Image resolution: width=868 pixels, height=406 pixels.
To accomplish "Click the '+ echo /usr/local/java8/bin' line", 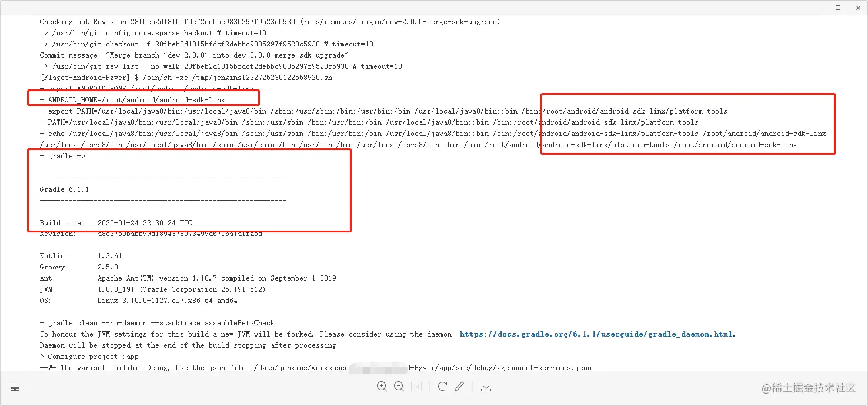I will click(433, 134).
